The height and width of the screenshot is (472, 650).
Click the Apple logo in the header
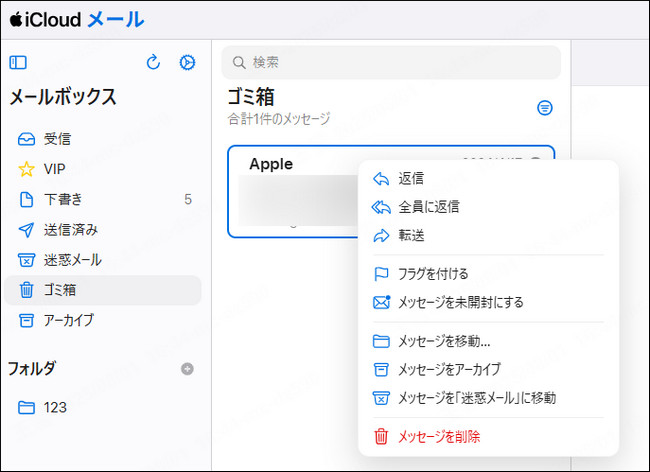coord(16,19)
